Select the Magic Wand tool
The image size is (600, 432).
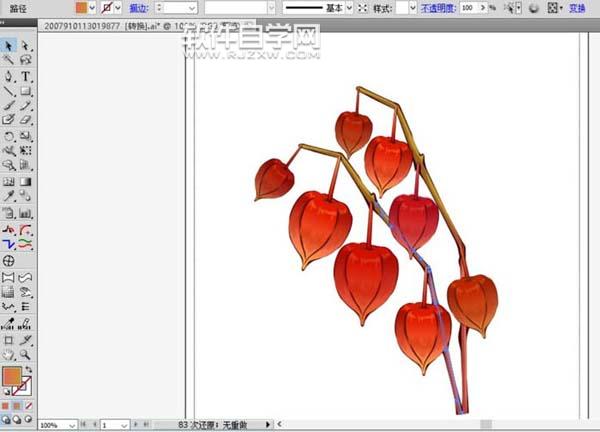tap(9, 61)
